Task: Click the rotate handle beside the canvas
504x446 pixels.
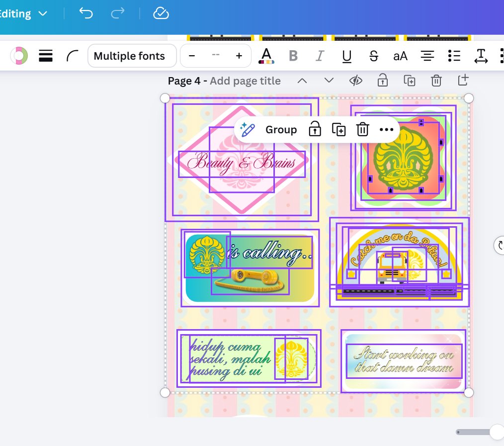Action: [500, 245]
